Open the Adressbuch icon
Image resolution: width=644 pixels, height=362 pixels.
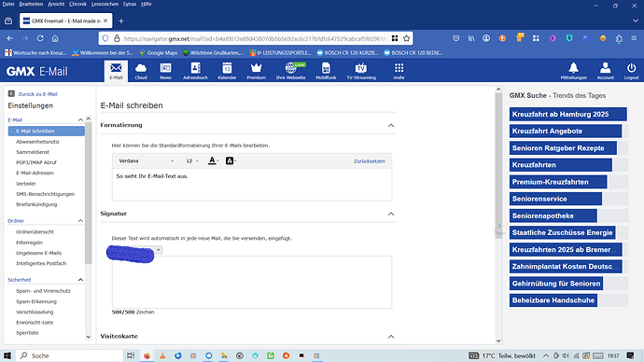pos(195,71)
